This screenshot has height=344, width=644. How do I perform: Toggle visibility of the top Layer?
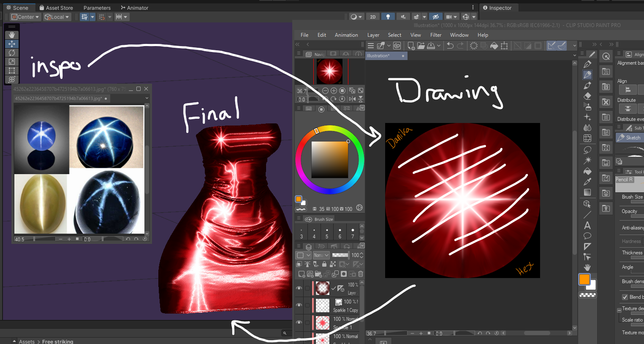pyautogui.click(x=299, y=288)
